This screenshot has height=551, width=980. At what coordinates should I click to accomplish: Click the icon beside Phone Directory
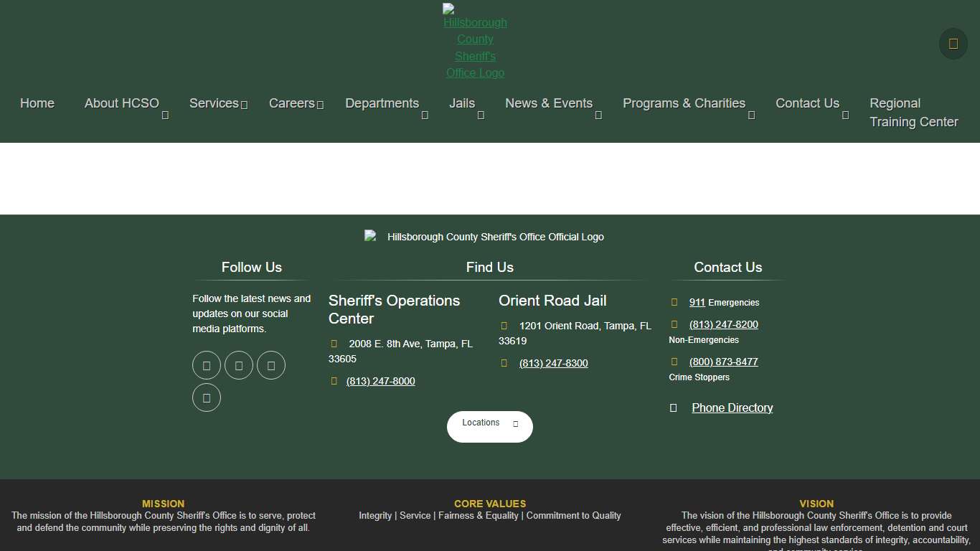674,408
